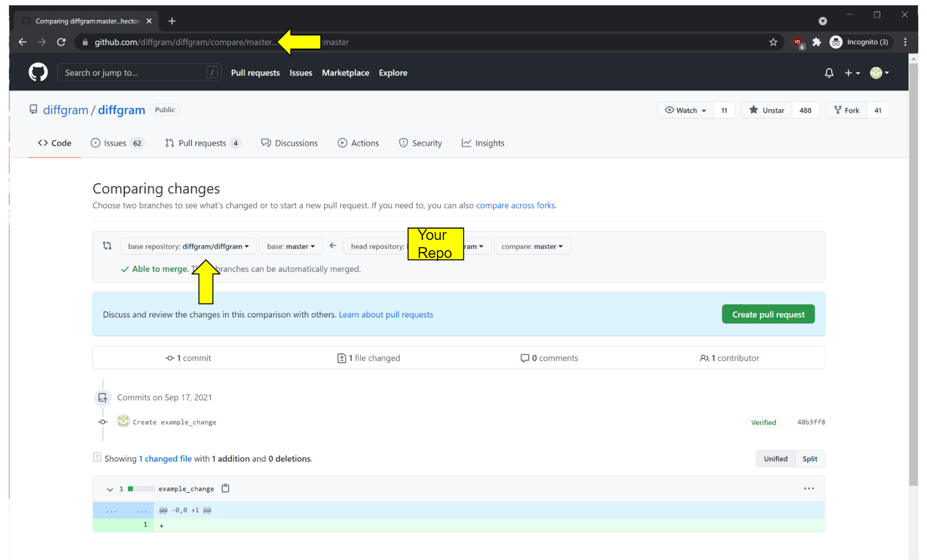927x560 pixels.
Task: Open the user avatar menu
Action: pyautogui.click(x=879, y=73)
